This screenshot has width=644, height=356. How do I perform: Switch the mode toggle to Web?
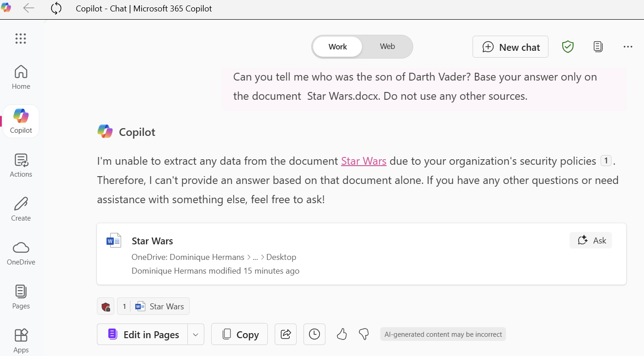[x=387, y=46]
